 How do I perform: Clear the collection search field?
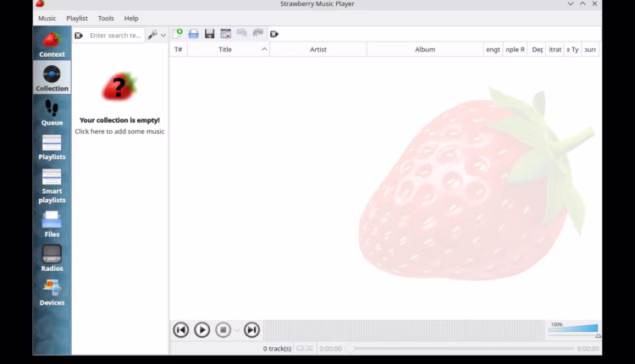[x=79, y=36]
